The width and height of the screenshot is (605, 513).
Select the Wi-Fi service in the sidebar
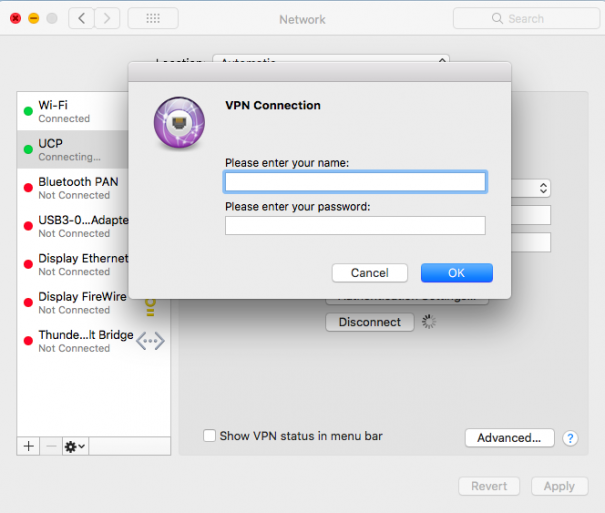coord(73,111)
